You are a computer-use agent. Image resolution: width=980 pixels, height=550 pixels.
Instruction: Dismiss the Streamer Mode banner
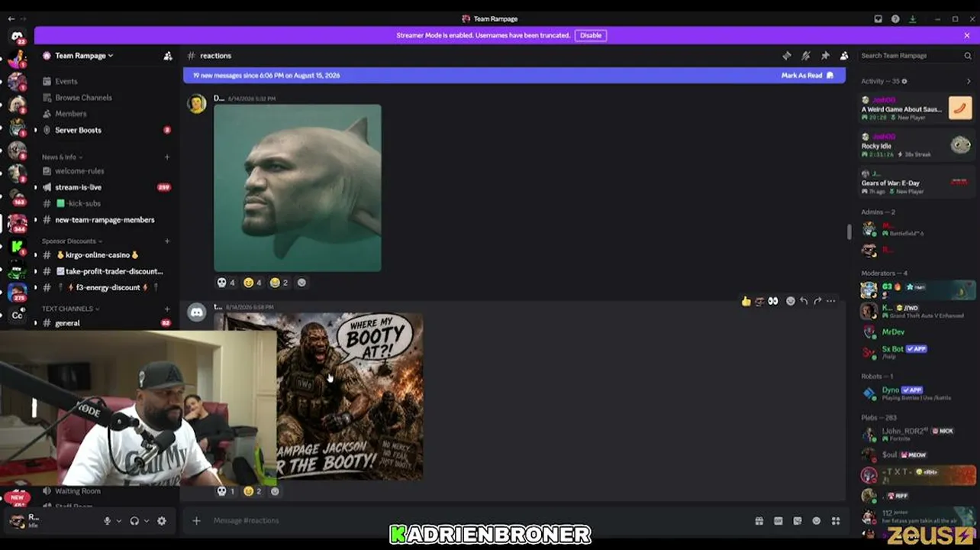(967, 35)
